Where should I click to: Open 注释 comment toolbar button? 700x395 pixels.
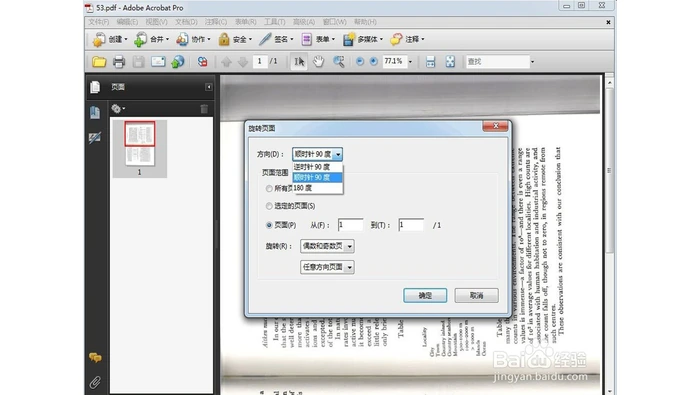click(x=407, y=39)
